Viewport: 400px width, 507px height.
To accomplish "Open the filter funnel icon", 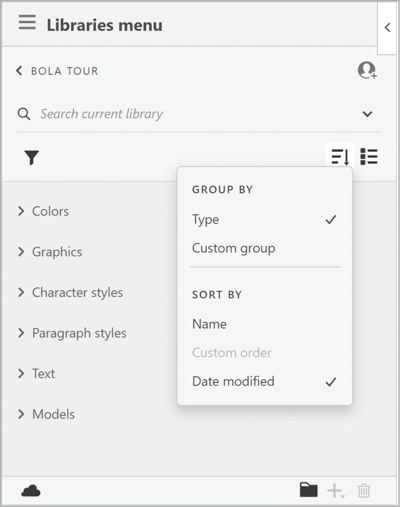I will coord(32,157).
